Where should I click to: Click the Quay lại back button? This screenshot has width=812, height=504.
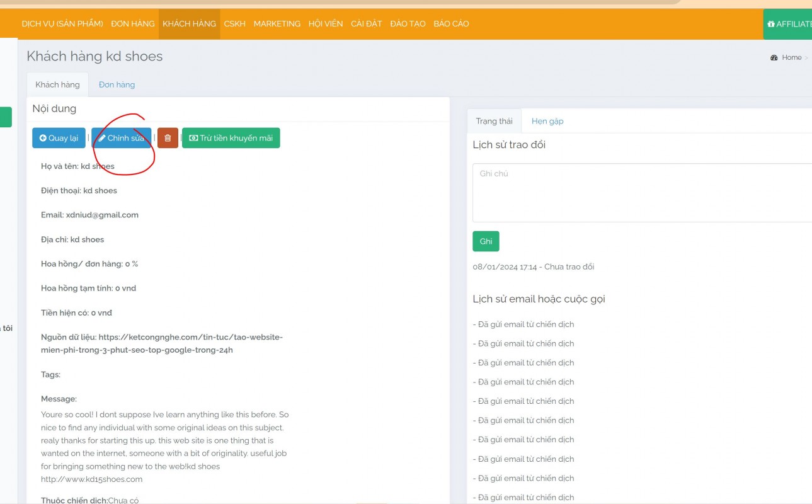59,138
